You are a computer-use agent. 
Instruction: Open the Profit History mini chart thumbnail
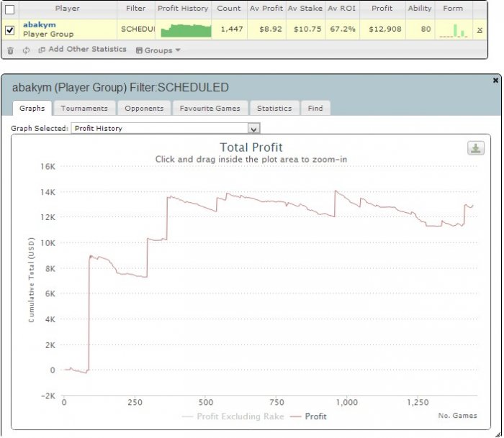coord(186,30)
